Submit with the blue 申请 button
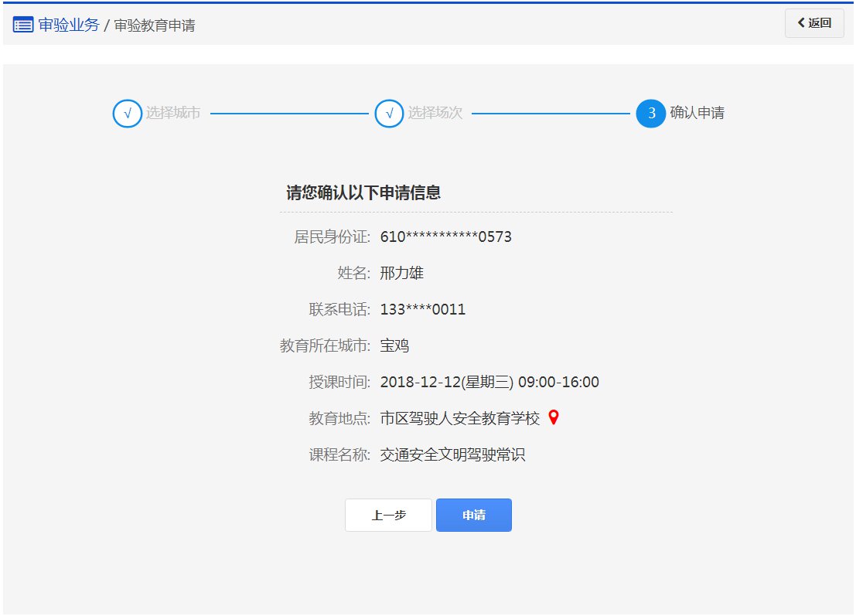 click(474, 516)
